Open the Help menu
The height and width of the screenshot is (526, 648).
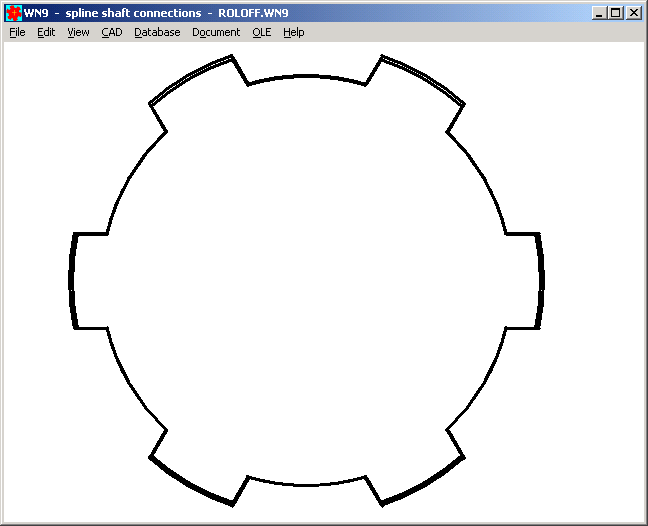point(293,32)
